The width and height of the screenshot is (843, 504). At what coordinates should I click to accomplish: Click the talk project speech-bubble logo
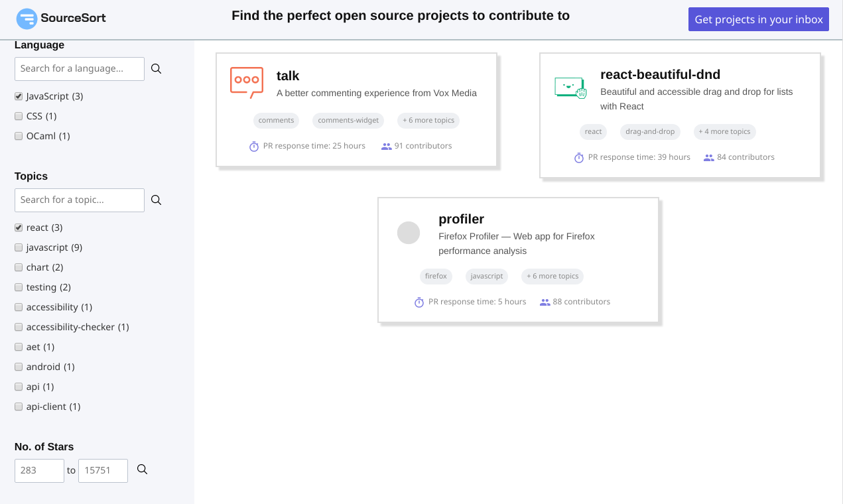tap(247, 83)
